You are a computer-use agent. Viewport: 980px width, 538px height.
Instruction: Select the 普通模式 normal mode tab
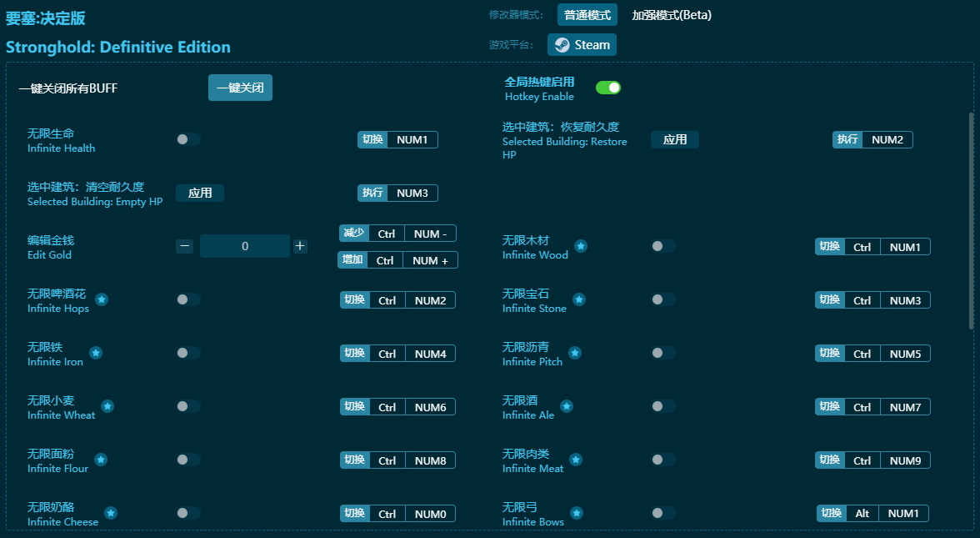tap(587, 15)
